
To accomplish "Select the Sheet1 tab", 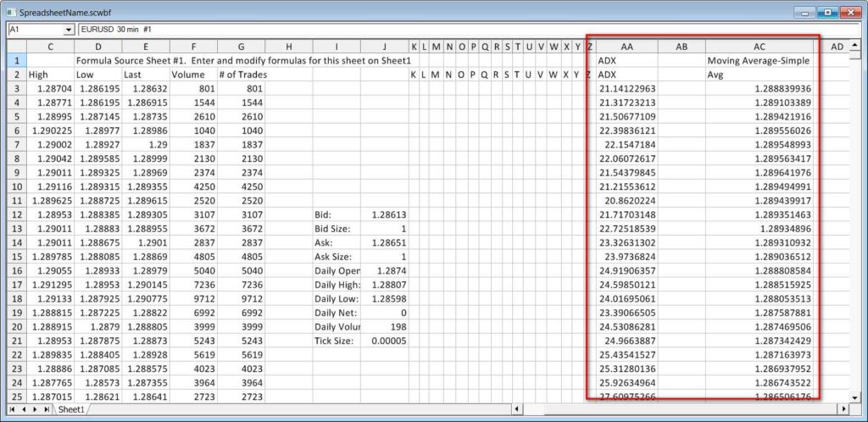I will point(71,409).
